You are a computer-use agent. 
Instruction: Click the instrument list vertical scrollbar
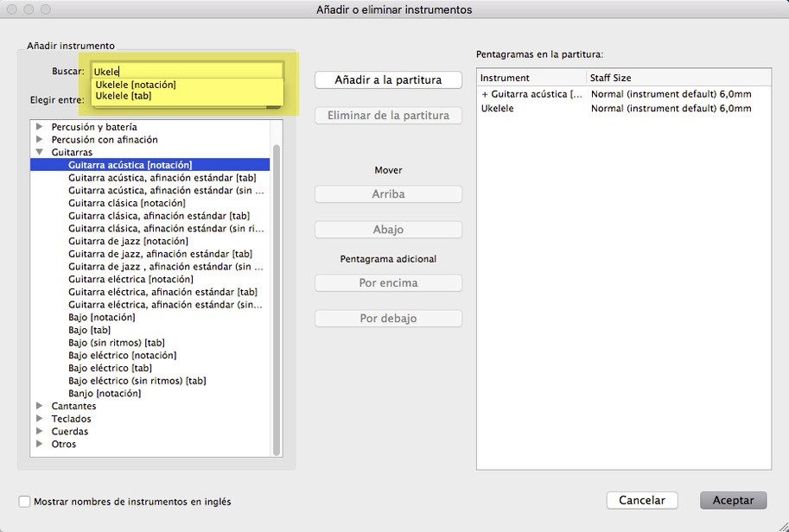tap(277, 294)
